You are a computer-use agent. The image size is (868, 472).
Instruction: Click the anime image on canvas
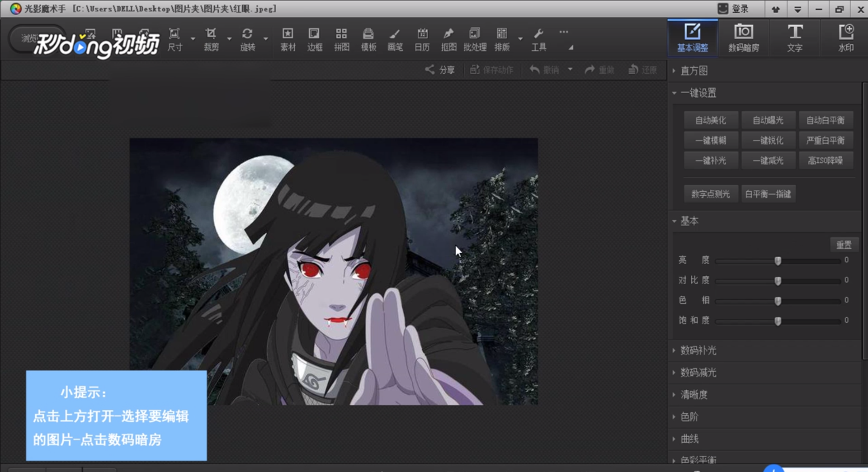334,271
